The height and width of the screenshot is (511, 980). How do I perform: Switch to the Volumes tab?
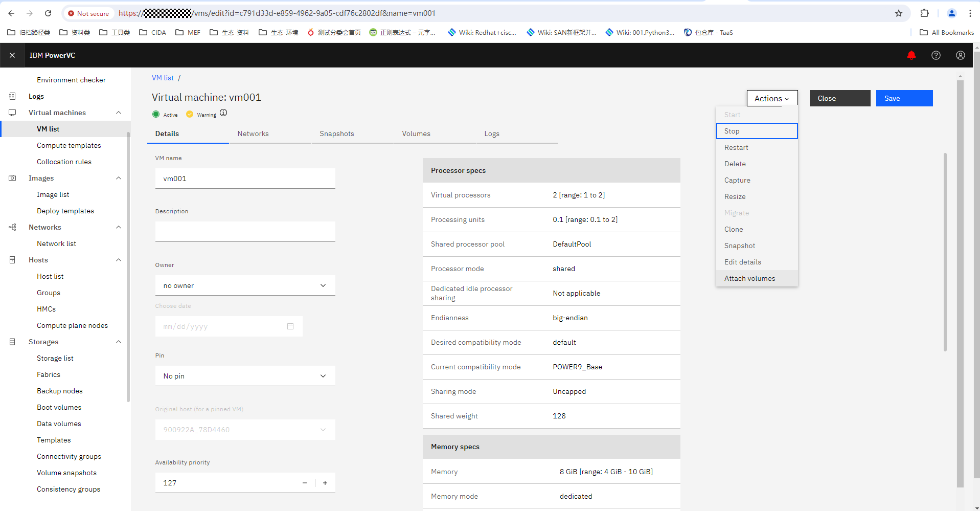point(435,134)
